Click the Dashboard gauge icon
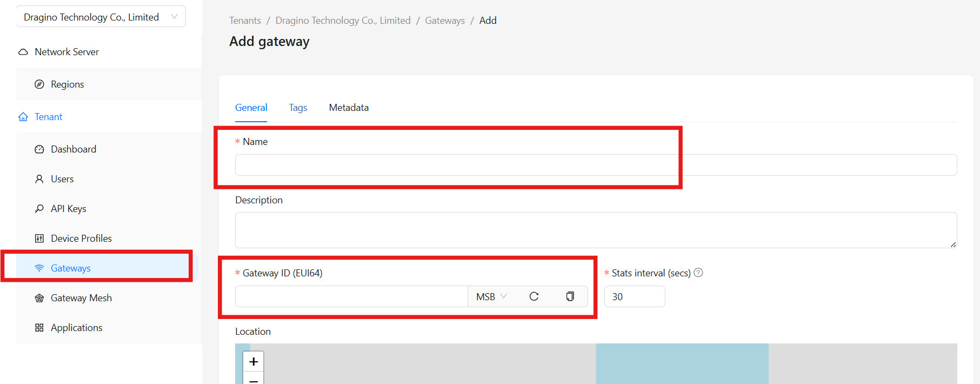Screen dimensions: 980x384 coord(39,149)
